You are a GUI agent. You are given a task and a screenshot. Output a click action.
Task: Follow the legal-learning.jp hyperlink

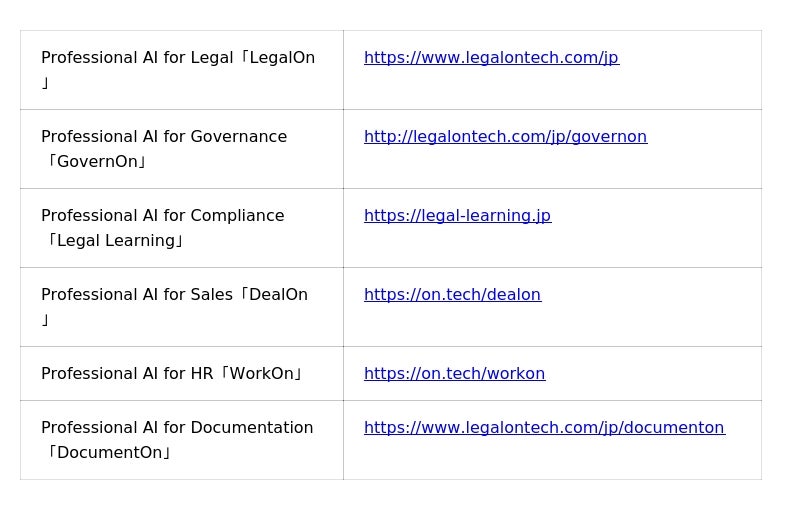coord(457,216)
